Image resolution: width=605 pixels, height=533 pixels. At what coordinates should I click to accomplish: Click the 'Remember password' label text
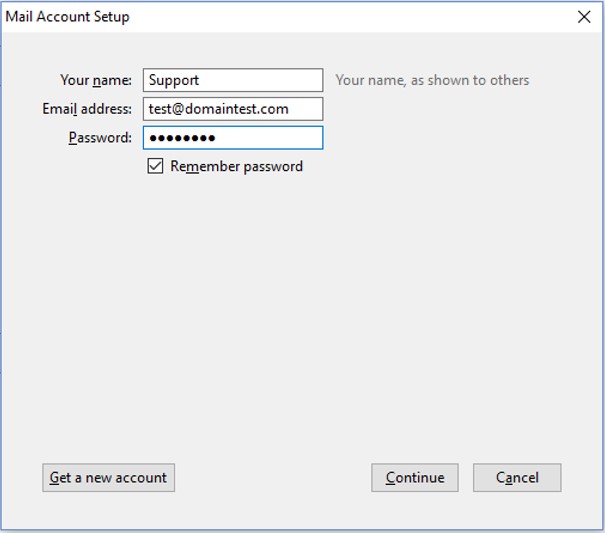[x=237, y=166]
